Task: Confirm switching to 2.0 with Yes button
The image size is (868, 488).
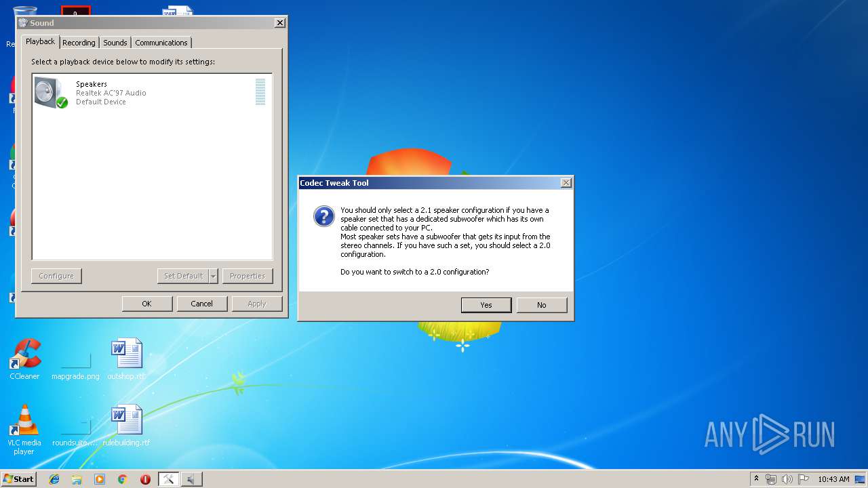Action: point(486,305)
